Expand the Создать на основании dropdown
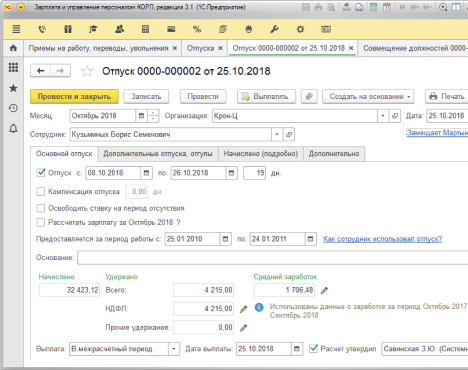 point(368,96)
